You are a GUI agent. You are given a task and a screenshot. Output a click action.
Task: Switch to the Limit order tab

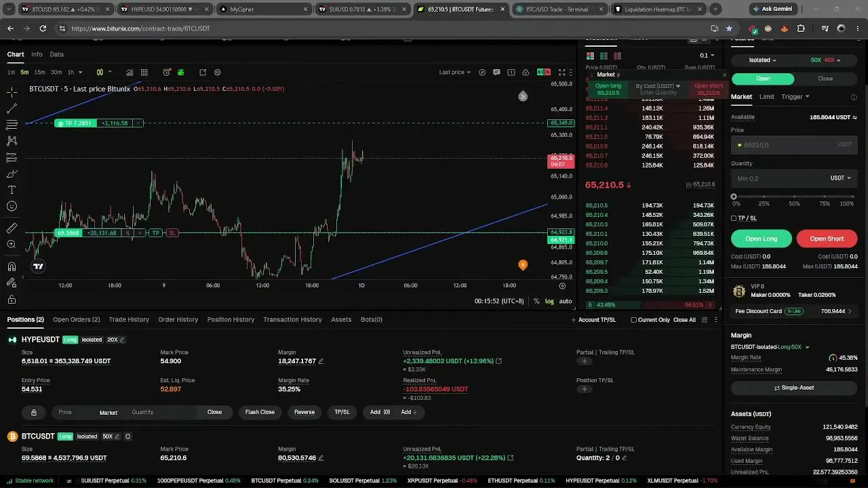766,97
